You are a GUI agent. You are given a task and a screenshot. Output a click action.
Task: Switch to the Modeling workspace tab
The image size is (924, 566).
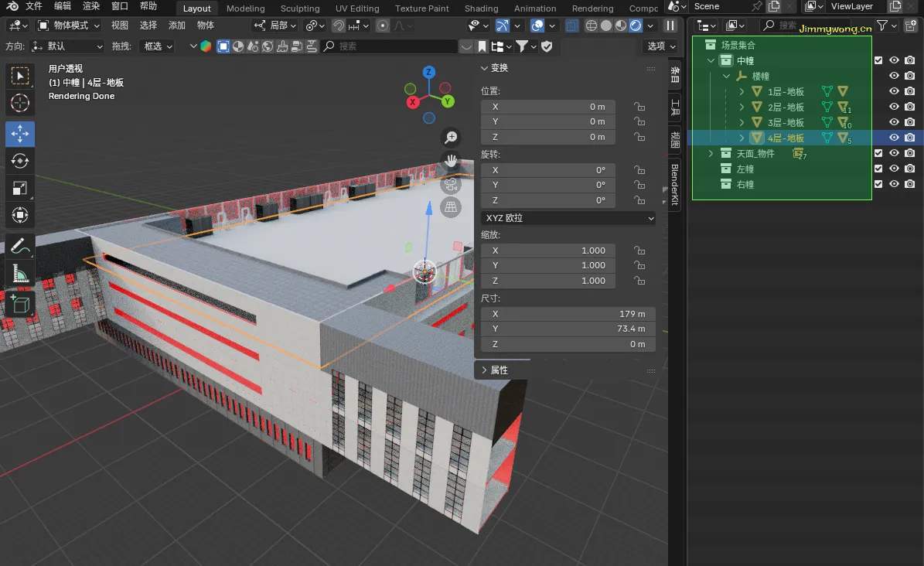click(x=245, y=9)
